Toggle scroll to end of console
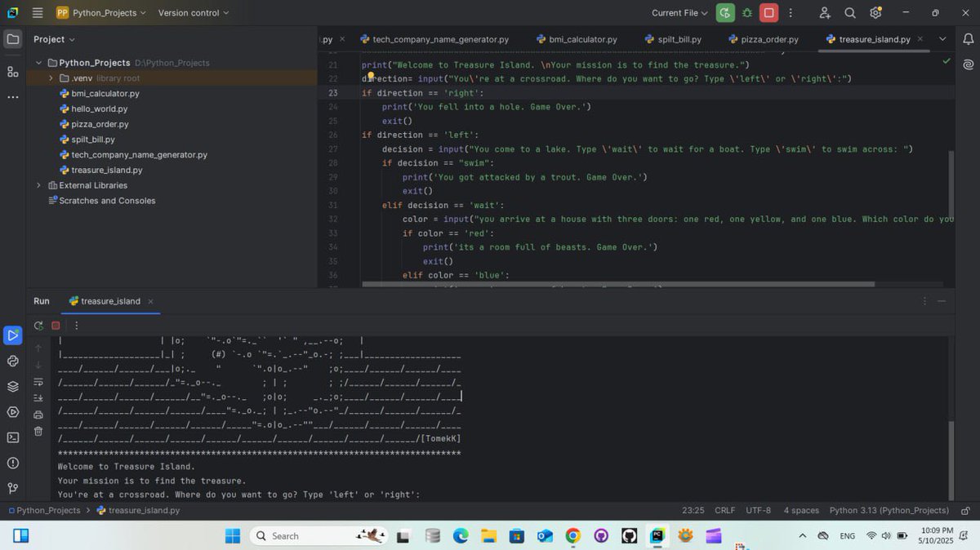The image size is (980, 550). [38, 398]
